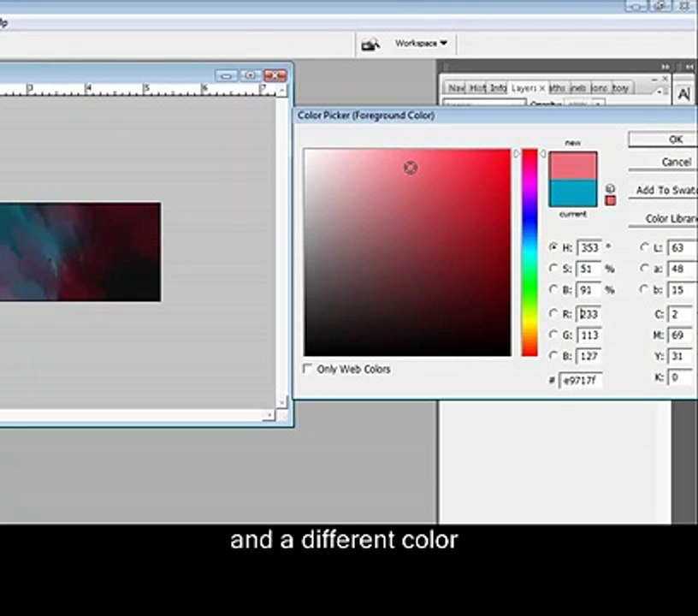Open the Layers panel flyout menu
Viewport: 698px width, 616px height.
660,92
